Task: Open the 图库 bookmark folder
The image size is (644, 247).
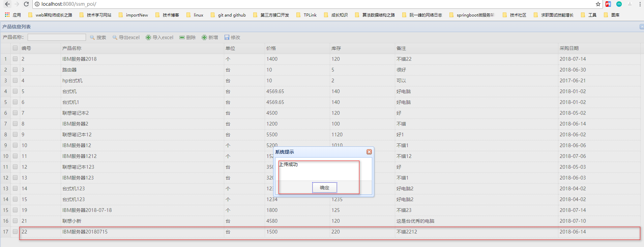Action: pyautogui.click(x=612, y=15)
